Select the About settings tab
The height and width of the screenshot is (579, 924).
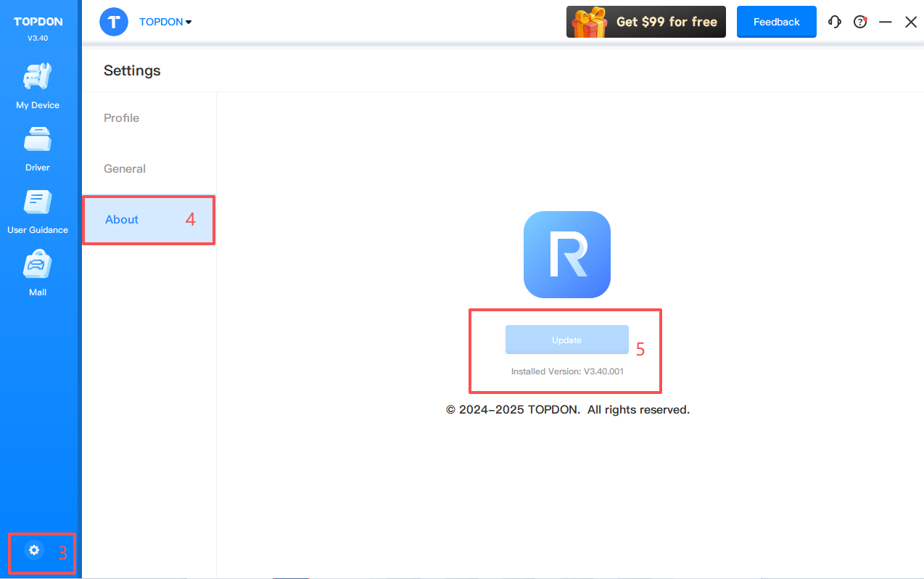point(122,219)
